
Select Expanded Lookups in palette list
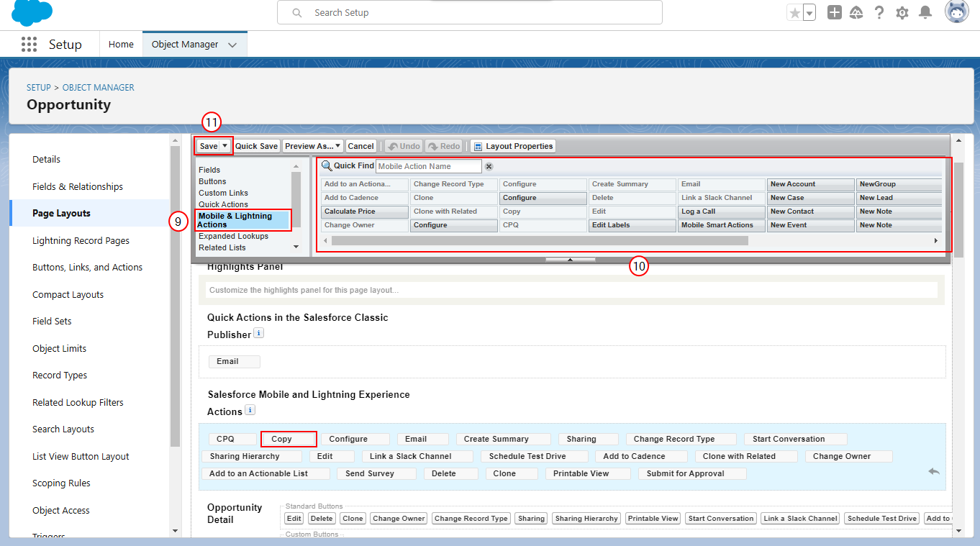[x=233, y=236]
